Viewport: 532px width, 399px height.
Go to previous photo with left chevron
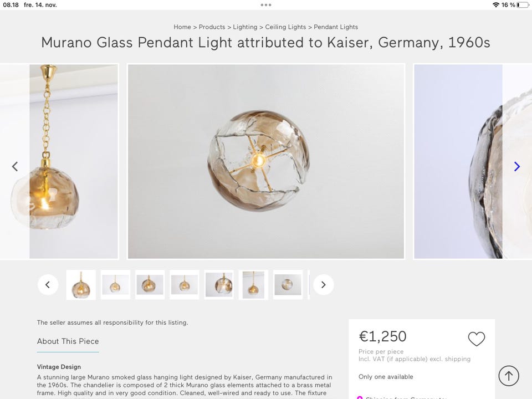[15, 166]
